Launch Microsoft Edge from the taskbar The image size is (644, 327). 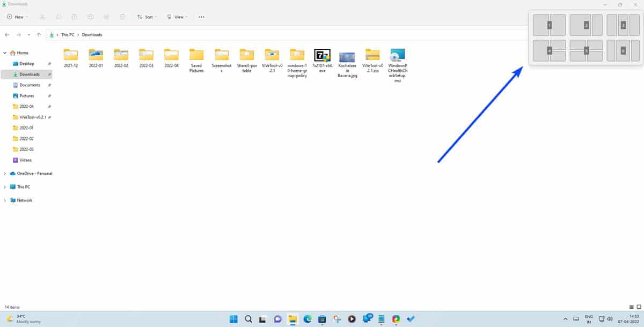tap(308, 319)
